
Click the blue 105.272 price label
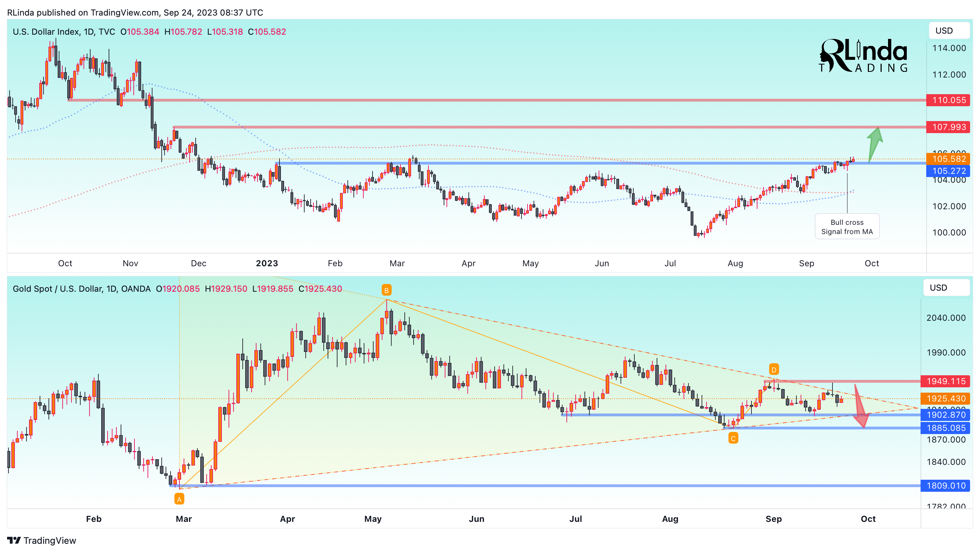click(x=948, y=171)
